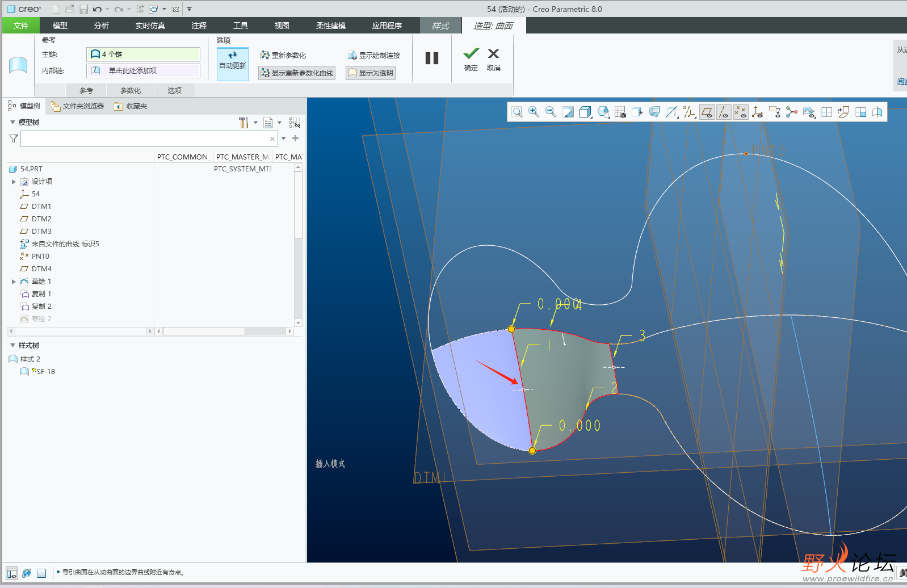907x588 pixels.
Task: Expand the 草绘 1 tree node
Action: [14, 282]
